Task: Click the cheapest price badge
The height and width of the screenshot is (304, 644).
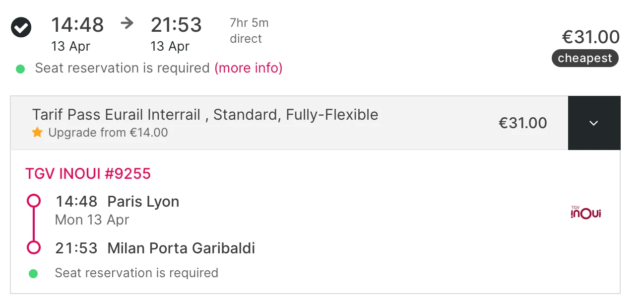Action: tap(585, 58)
